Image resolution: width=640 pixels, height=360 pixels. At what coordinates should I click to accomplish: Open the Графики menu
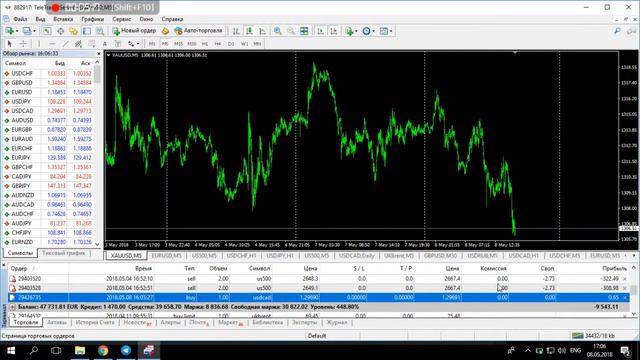click(x=93, y=19)
